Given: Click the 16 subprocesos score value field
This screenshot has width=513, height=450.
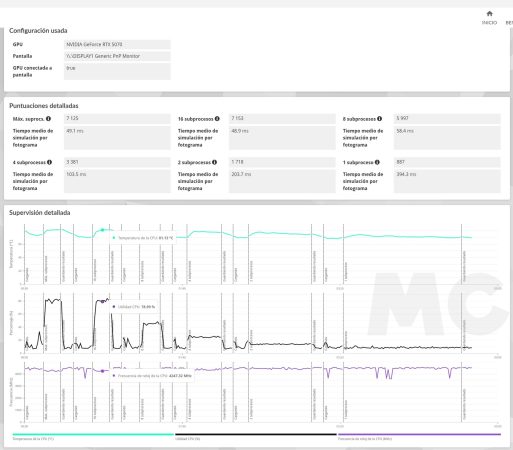Looking at the screenshot, I should tap(282, 118).
